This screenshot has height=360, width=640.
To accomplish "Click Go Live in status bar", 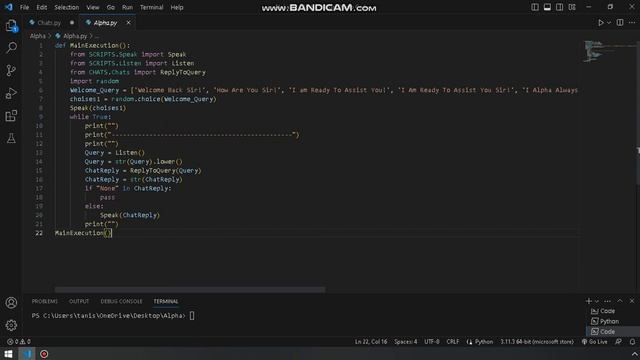I will point(595,342).
